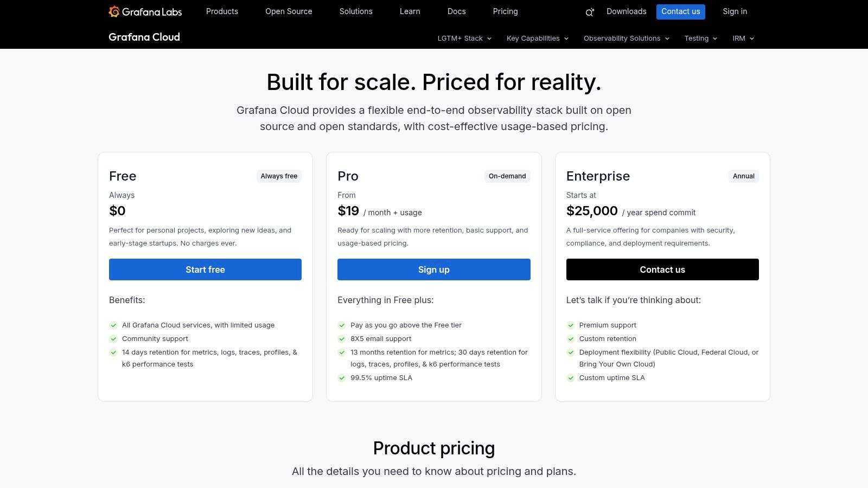Screen dimensions: 868x488
Task: Open the Open Source menu
Action: tap(289, 11)
